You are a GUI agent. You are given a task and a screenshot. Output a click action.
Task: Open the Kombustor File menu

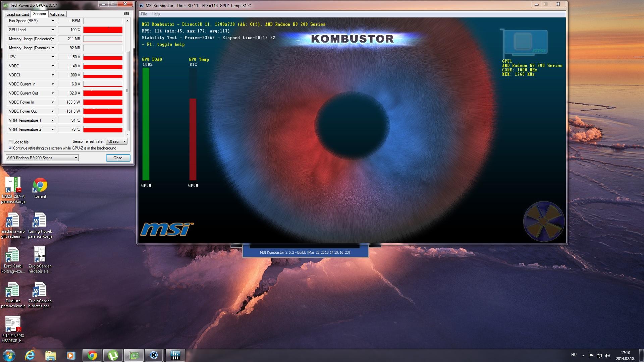(144, 14)
